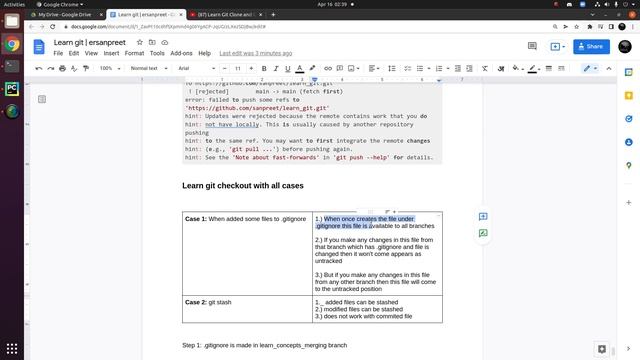This screenshot has height=360, width=640.
Task: Run spelling and grammar check icon
Action: coord(74,68)
